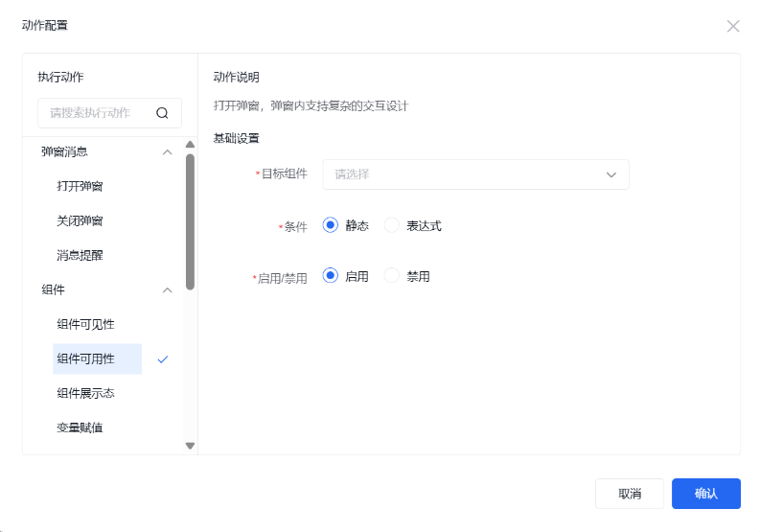Screen dimensions: 760x532
Task: Select the 打开弹窗 action
Action: [x=80, y=186]
